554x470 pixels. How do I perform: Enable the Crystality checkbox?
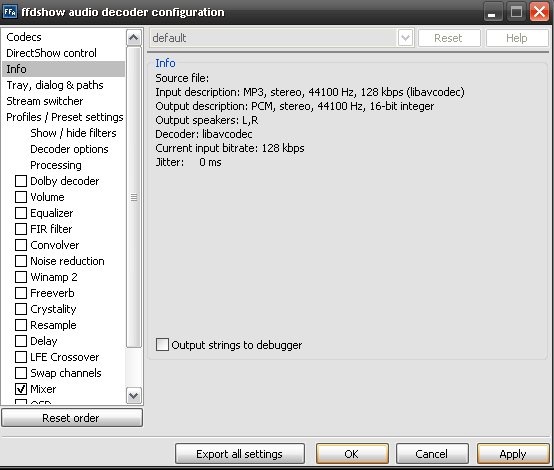pos(21,309)
